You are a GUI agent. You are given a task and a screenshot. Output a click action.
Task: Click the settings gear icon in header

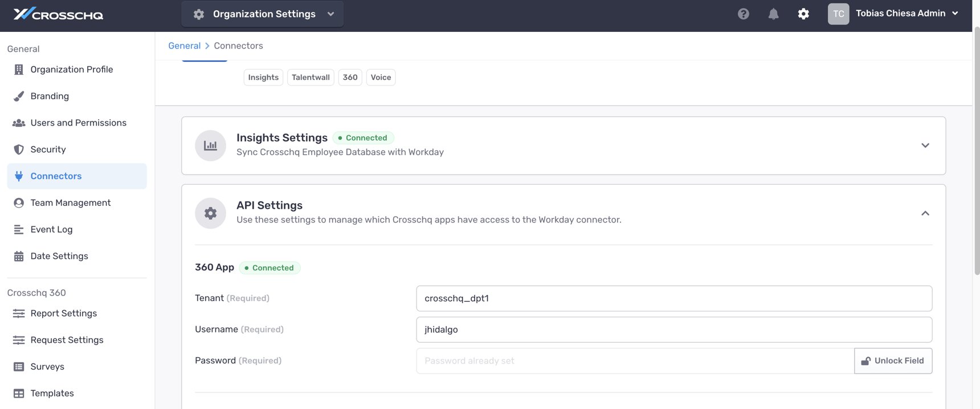[803, 14]
